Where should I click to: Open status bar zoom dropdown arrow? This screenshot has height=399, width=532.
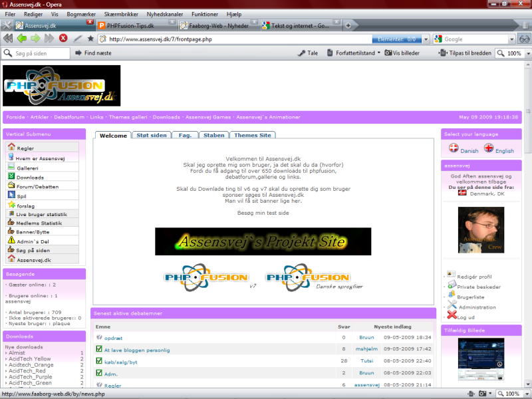coord(527,394)
